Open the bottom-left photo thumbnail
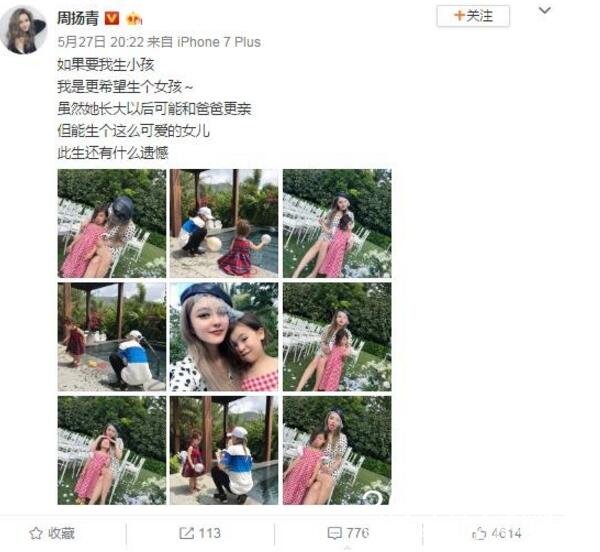Screen dimensions: 600x552 pos(112,450)
